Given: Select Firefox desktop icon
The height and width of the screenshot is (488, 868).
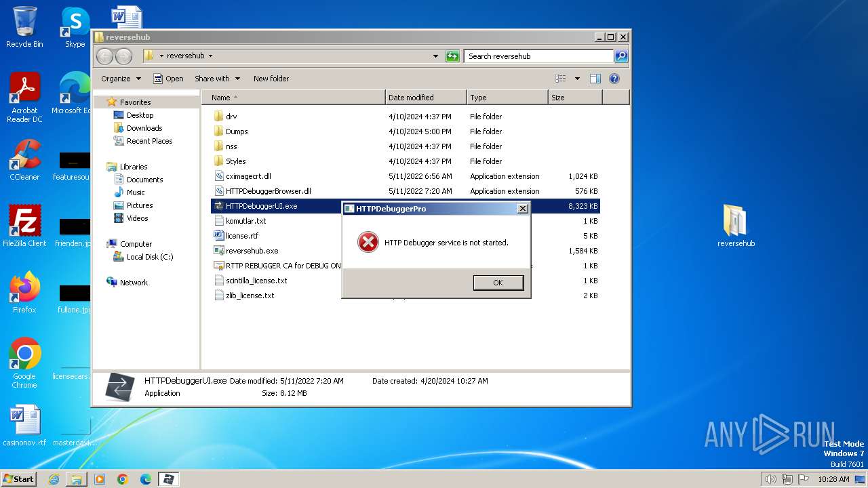Looking at the screenshot, I should (24, 293).
